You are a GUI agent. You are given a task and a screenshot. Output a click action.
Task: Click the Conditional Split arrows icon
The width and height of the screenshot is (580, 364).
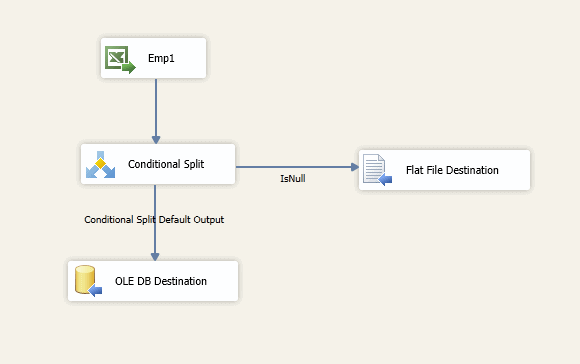(x=101, y=165)
